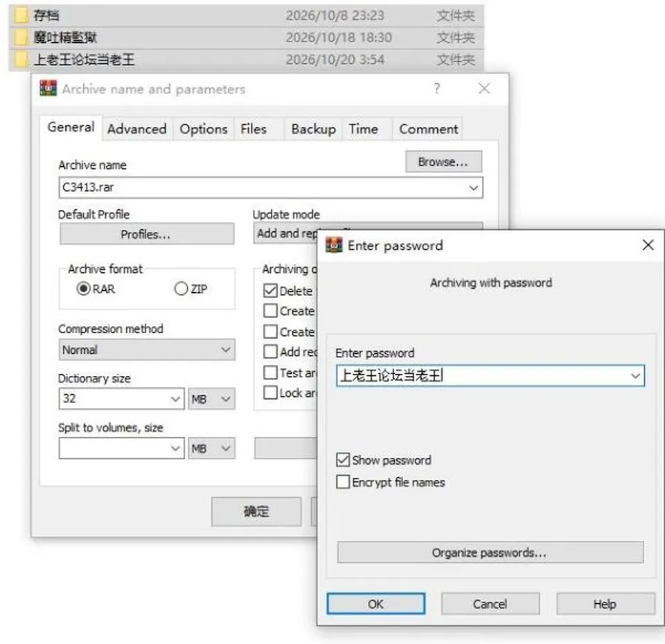Open the Dictionary size value dropdown
Screen dimensions: 665x644
tap(175, 399)
